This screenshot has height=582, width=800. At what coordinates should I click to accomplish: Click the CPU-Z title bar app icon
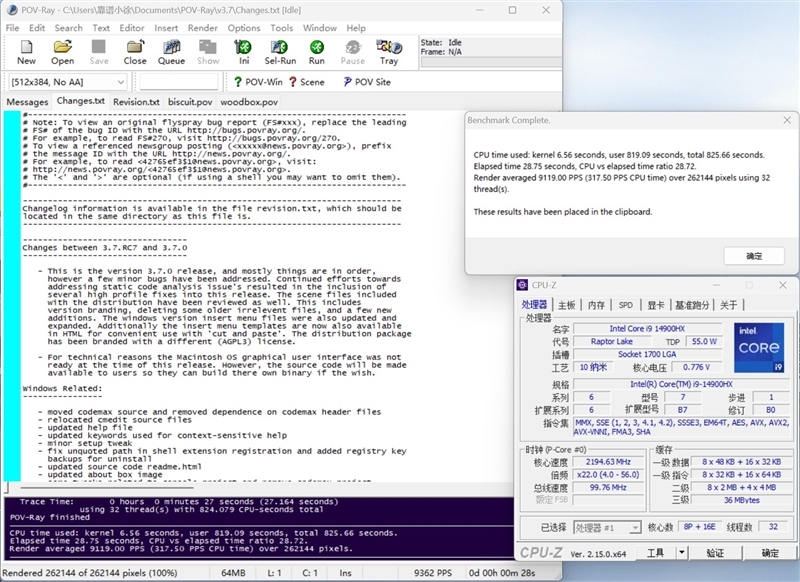coord(522,285)
